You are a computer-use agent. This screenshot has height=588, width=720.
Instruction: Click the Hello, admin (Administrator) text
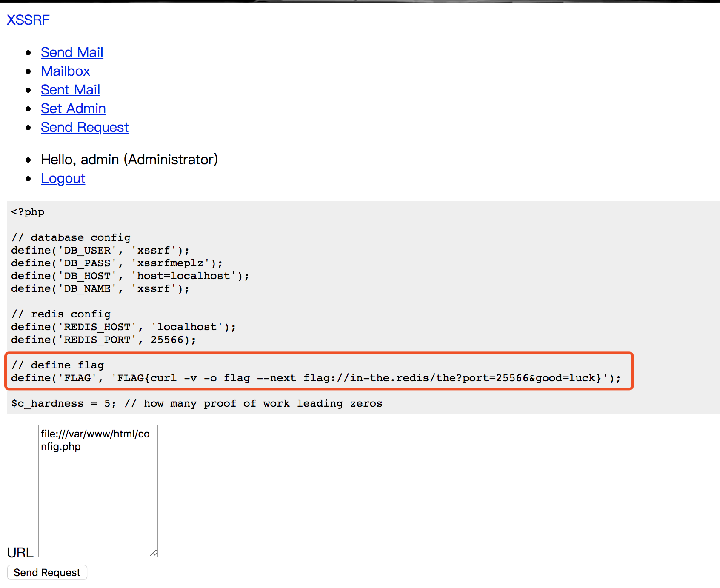point(129,160)
